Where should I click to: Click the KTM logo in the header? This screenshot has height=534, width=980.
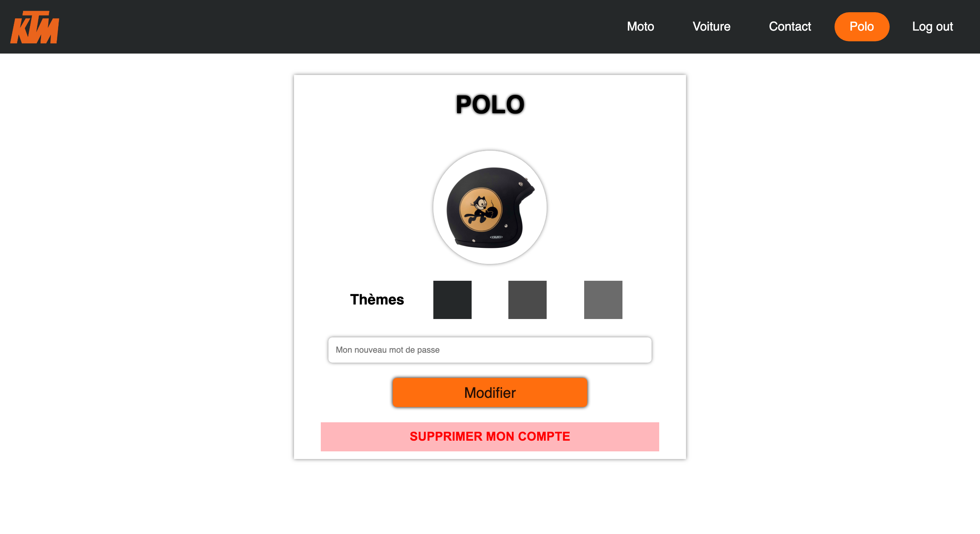coord(35,27)
